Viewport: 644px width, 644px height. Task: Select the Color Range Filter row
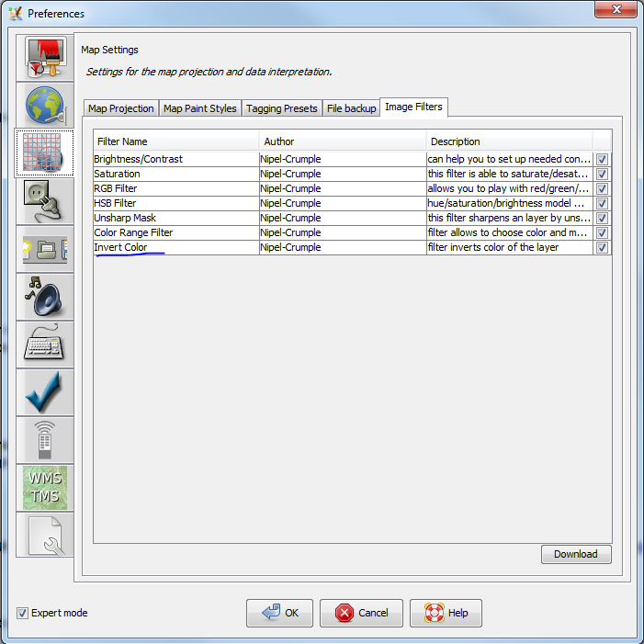(175, 233)
